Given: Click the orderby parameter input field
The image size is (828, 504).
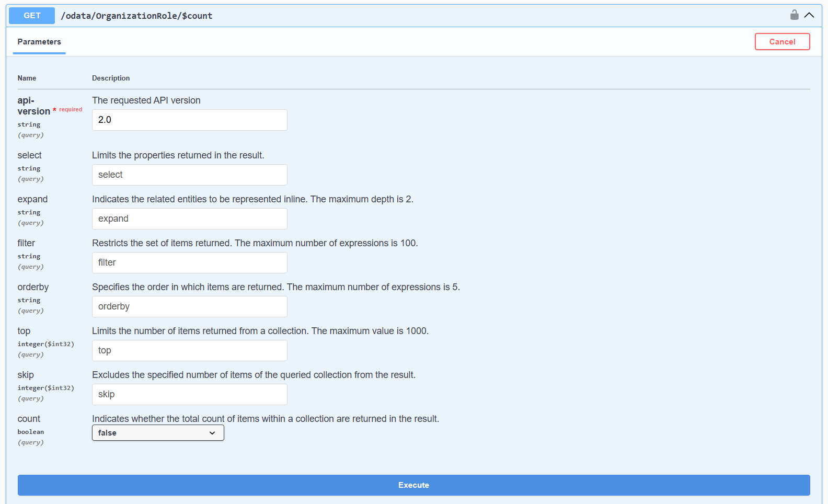Looking at the screenshot, I should click(x=189, y=306).
